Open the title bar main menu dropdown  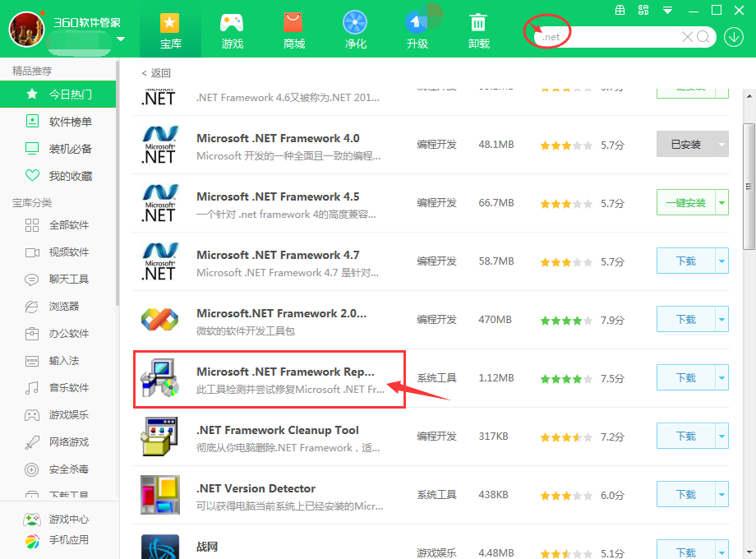(668, 11)
